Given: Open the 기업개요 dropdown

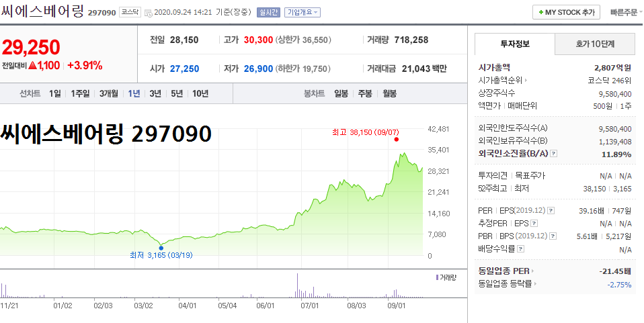Looking at the screenshot, I should click(x=302, y=12).
